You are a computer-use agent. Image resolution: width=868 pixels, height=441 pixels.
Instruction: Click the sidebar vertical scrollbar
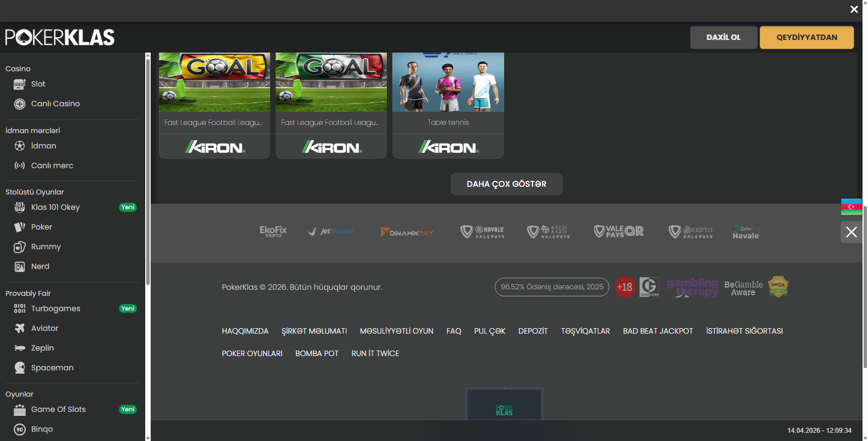pyautogui.click(x=148, y=171)
